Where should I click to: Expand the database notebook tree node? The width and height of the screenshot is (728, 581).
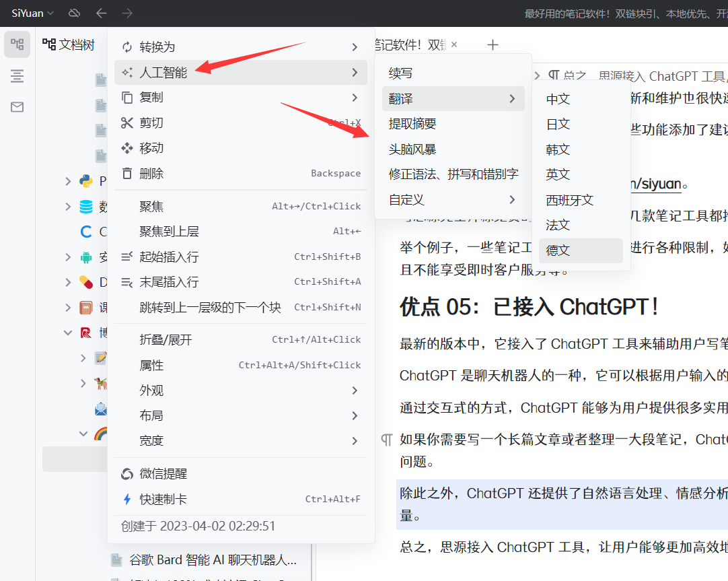tap(68, 206)
